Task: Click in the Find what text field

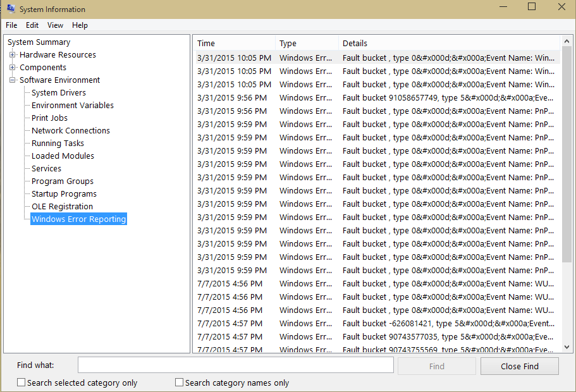Action: tap(235, 365)
